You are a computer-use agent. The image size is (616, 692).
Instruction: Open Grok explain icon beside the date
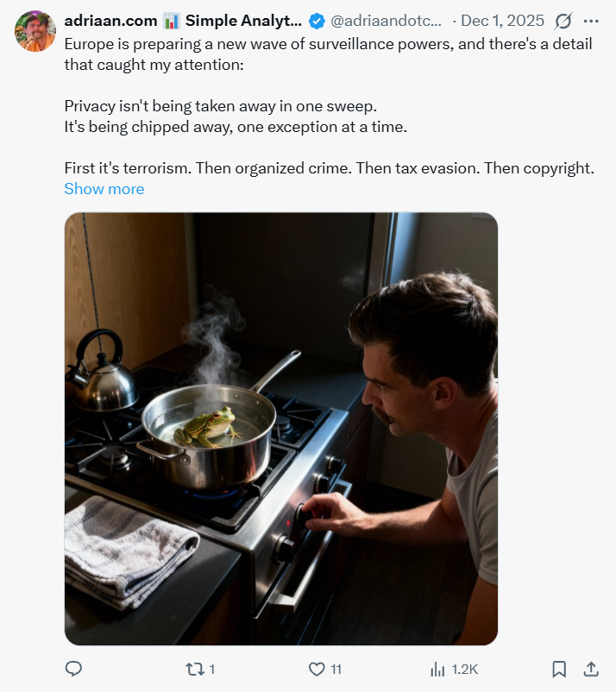[x=563, y=21]
